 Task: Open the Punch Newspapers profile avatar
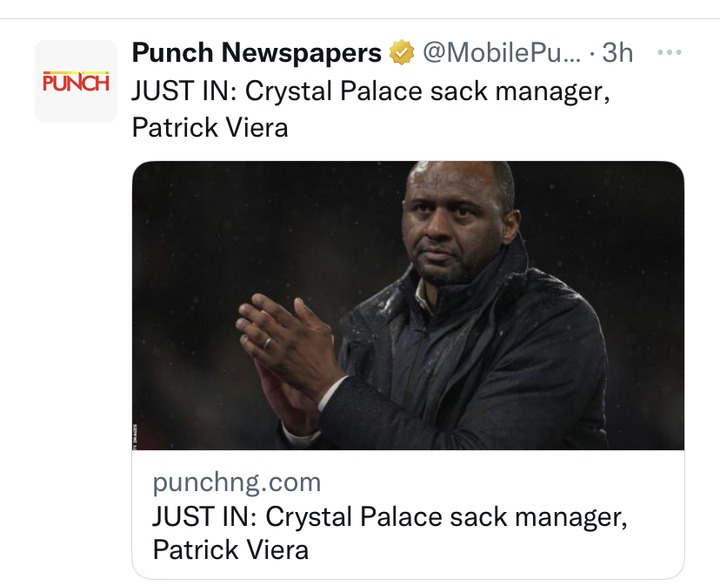pos(76,81)
